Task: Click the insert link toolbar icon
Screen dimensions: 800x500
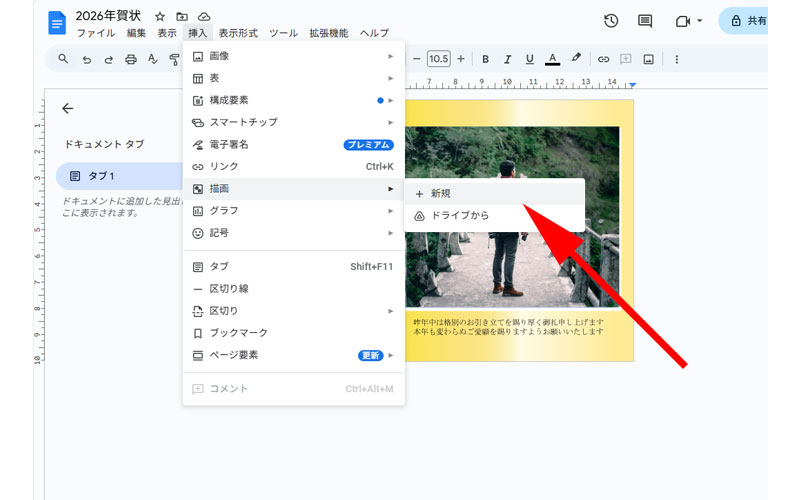Action: 604,59
